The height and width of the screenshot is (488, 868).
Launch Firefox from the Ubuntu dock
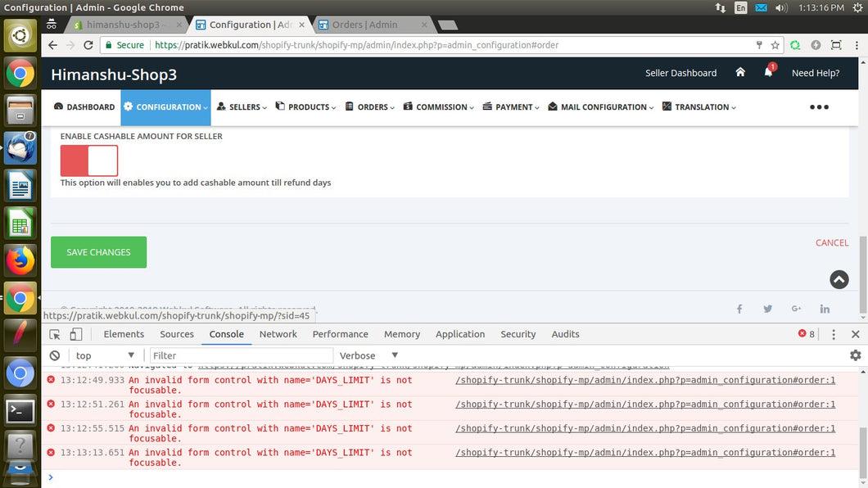[x=20, y=260]
